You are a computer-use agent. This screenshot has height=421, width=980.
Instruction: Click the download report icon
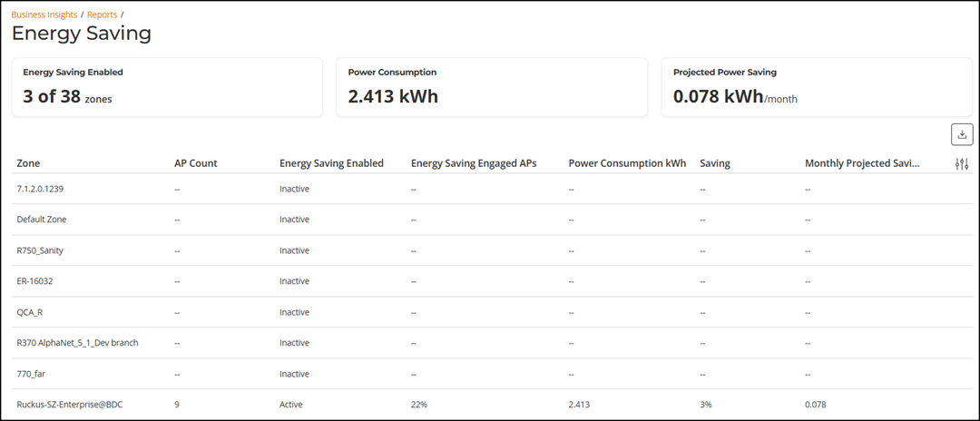[962, 134]
